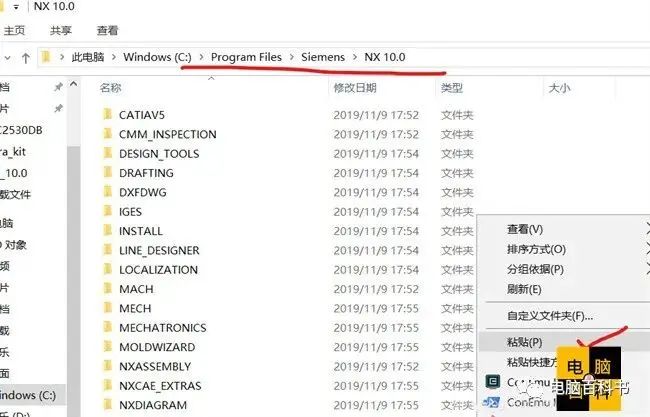Expand chevron after Windows (C:) breadcrumb
This screenshot has height=417, width=650.
pyautogui.click(x=201, y=57)
